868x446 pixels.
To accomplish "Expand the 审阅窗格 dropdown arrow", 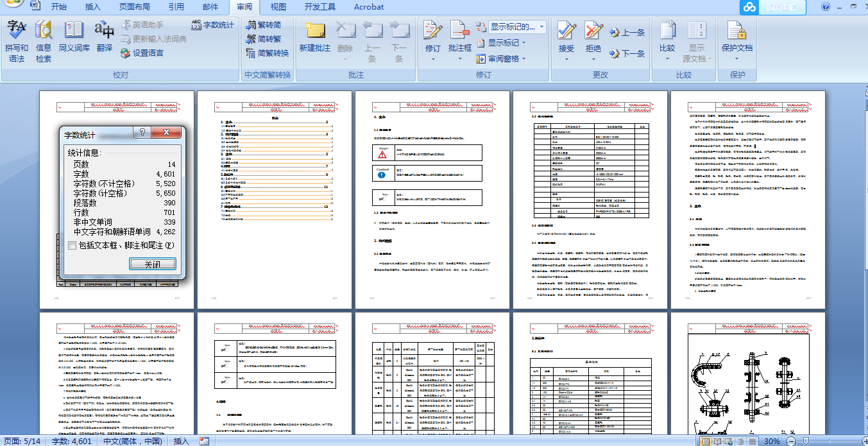I will point(523,59).
